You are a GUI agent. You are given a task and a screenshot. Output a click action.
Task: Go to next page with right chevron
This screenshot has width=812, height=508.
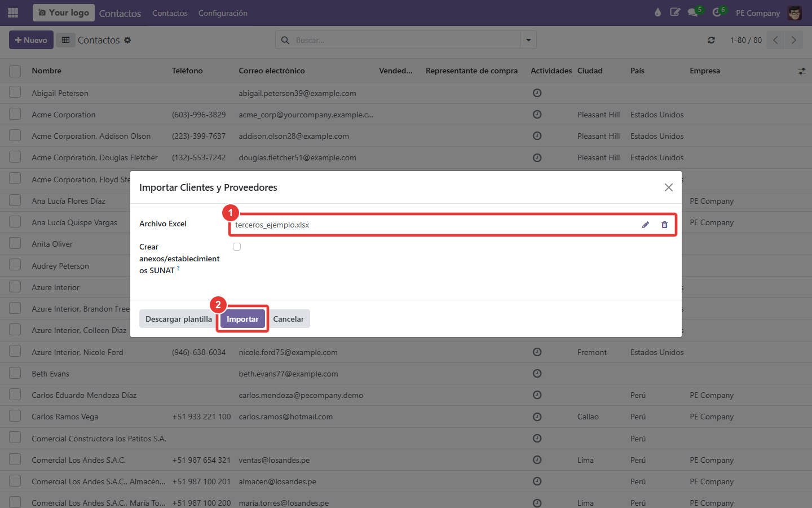point(793,40)
